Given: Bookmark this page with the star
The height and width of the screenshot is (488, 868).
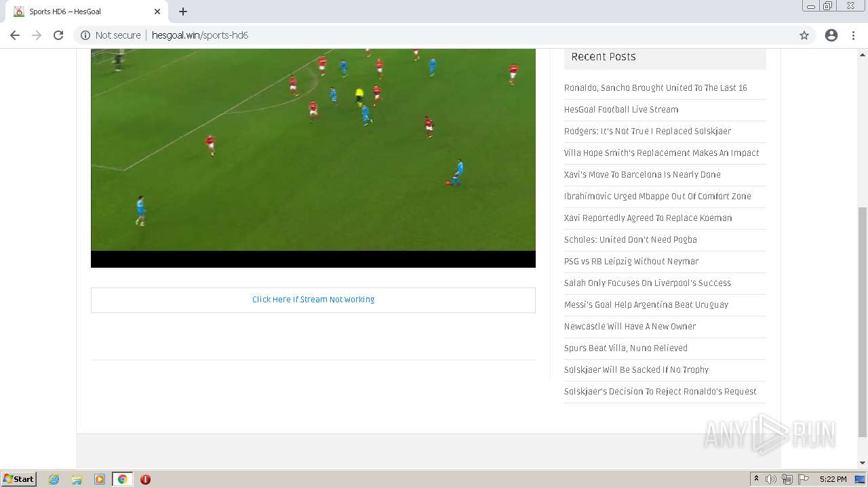Looking at the screenshot, I should [804, 35].
